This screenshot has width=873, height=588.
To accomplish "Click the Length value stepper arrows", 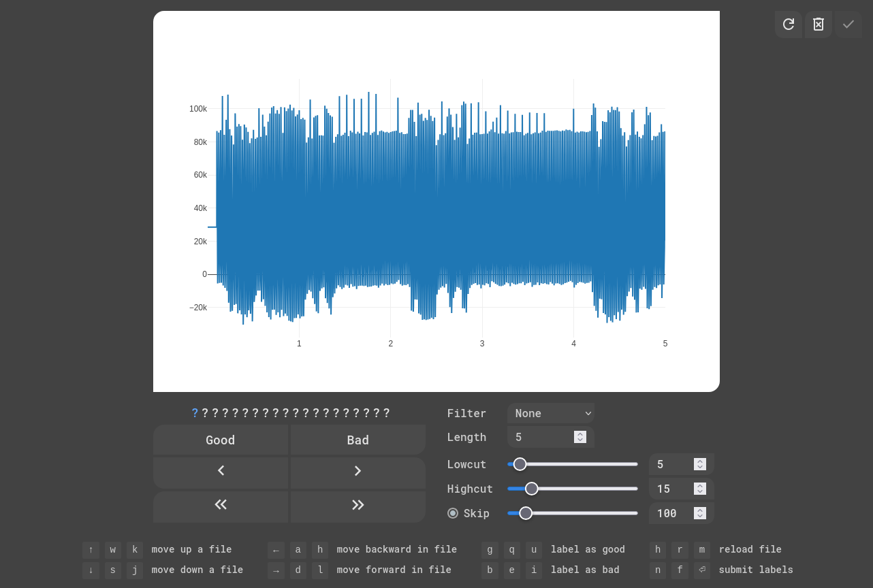I will tap(580, 437).
